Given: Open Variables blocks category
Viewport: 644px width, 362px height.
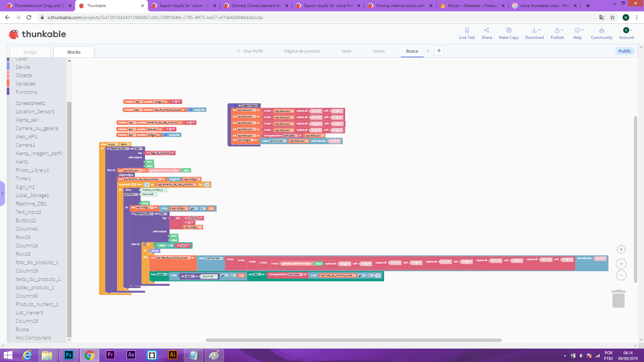Looking at the screenshot, I should tap(25, 84).
